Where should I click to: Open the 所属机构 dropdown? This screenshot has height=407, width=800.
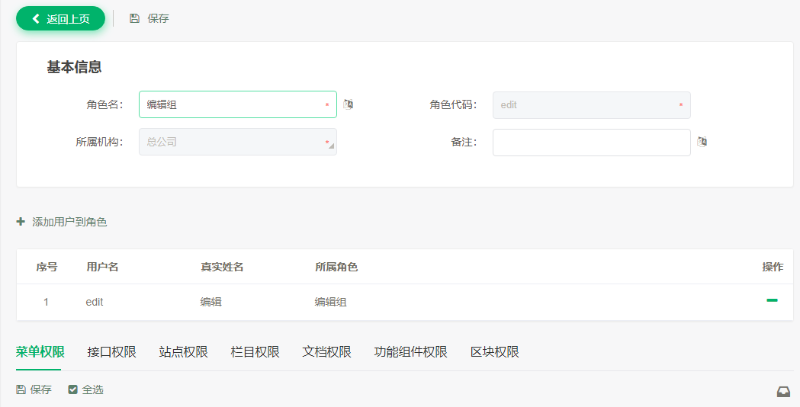[x=237, y=142]
